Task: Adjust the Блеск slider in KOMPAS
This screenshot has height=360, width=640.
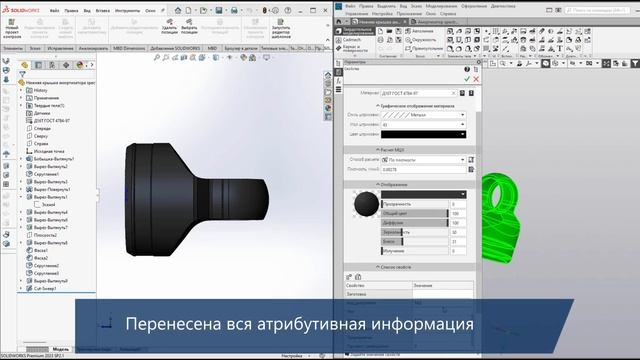Action: [x=414, y=242]
